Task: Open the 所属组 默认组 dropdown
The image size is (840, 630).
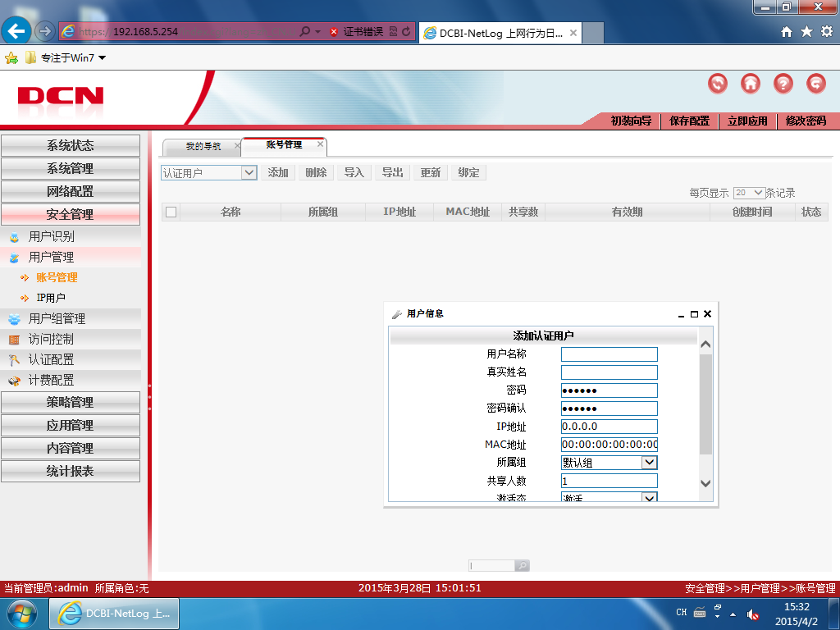Action: (x=650, y=463)
